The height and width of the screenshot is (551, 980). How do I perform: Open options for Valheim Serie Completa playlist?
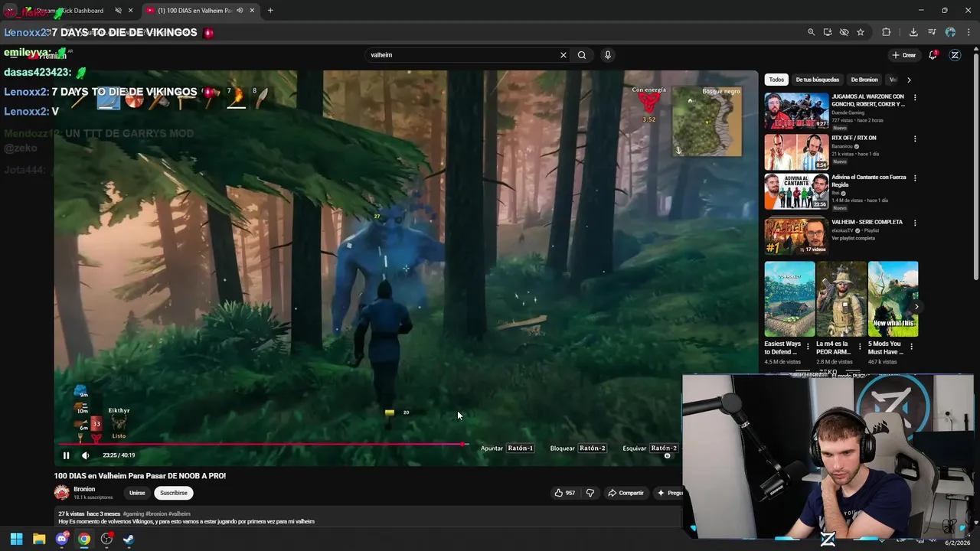(915, 223)
